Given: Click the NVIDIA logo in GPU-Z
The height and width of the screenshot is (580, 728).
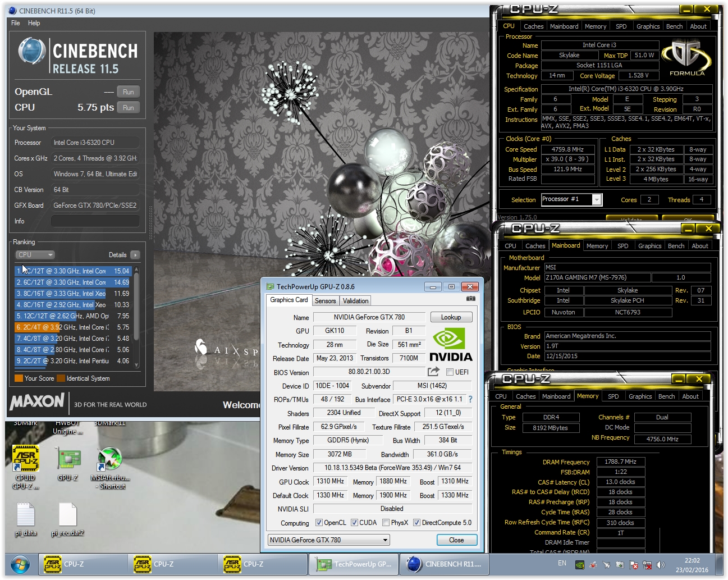Looking at the screenshot, I should point(451,345).
